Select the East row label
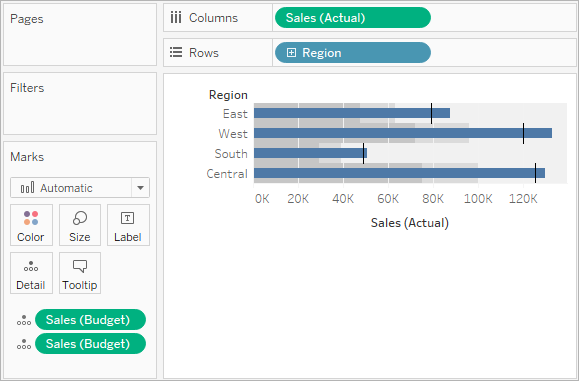 tap(235, 114)
